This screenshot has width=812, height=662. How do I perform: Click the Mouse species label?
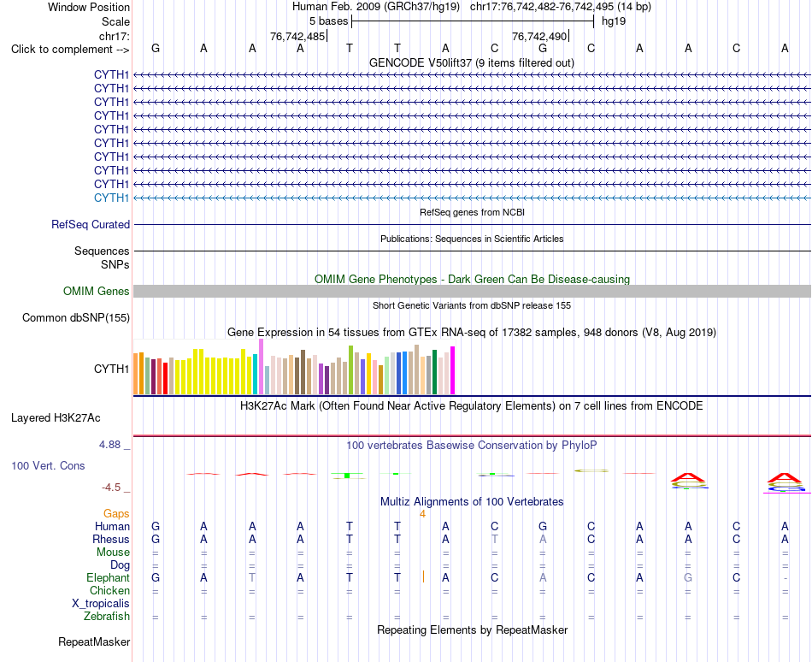coord(113,553)
